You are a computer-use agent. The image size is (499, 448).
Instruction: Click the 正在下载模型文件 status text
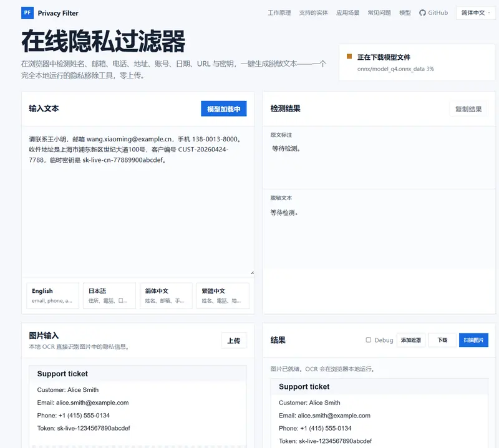point(384,57)
